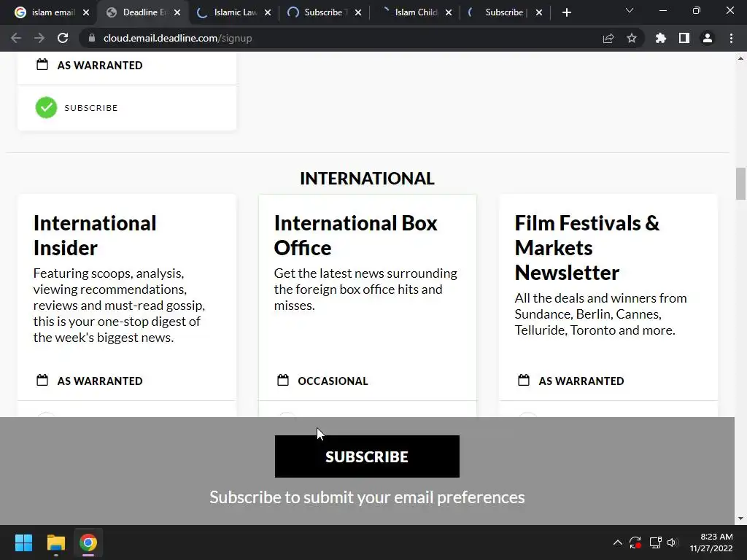The image size is (747, 560).
Task: Go back to previous page
Action: (16, 38)
